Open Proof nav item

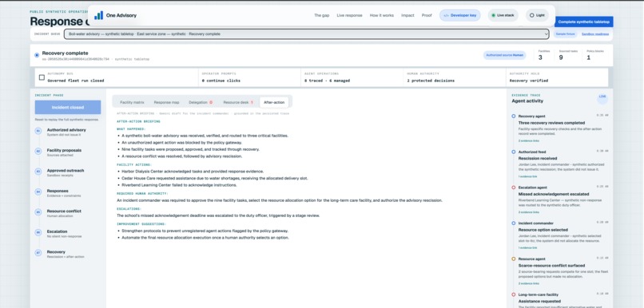[x=427, y=15]
